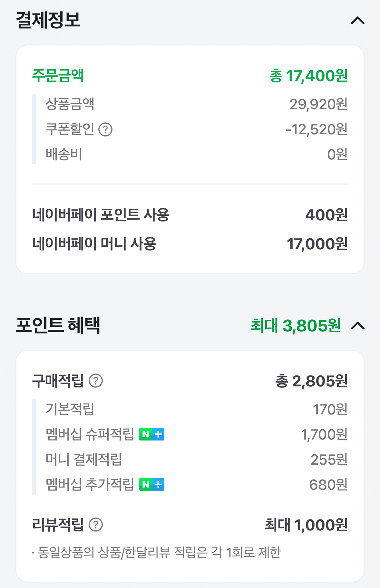Tap the 쿠폰할인 -12,520원 amount

[316, 129]
